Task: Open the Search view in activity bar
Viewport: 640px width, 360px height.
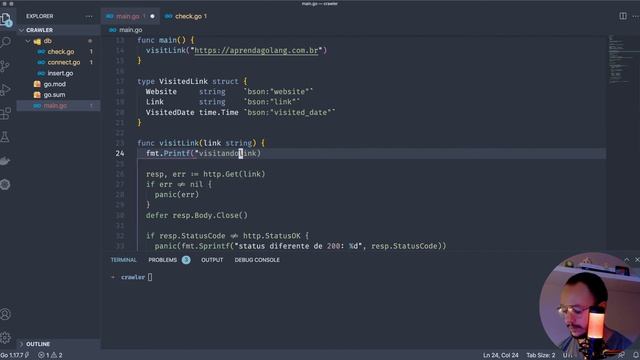Action: pyautogui.click(x=6, y=42)
